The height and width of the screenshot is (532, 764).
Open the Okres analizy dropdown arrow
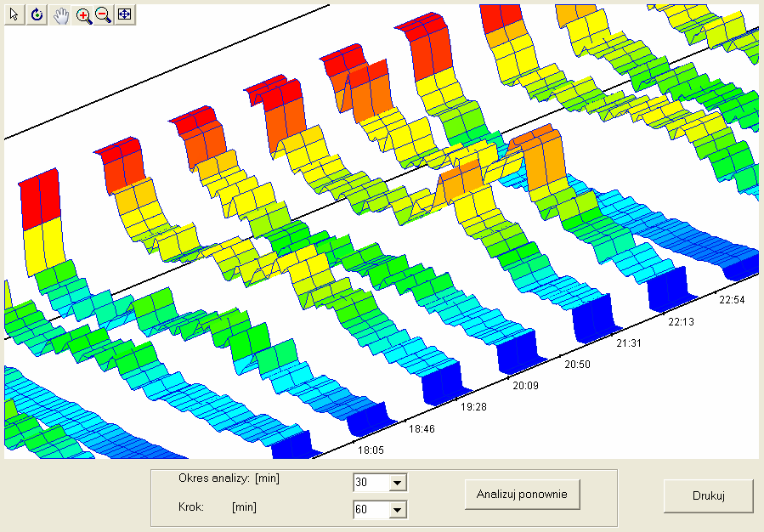(x=398, y=483)
